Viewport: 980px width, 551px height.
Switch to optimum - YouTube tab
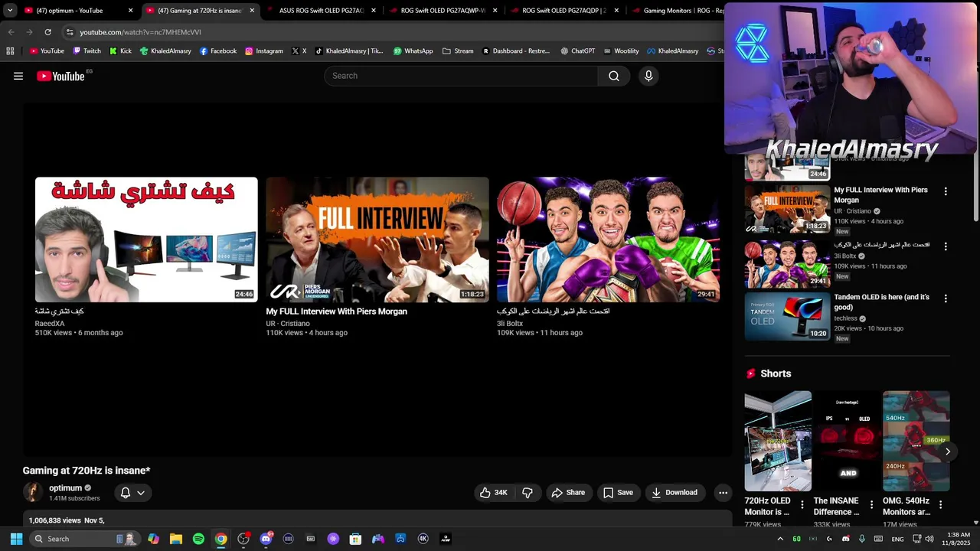77,11
